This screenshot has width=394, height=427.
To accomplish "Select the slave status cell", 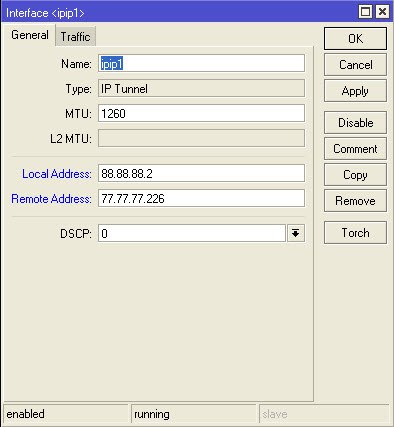I will pos(324,414).
